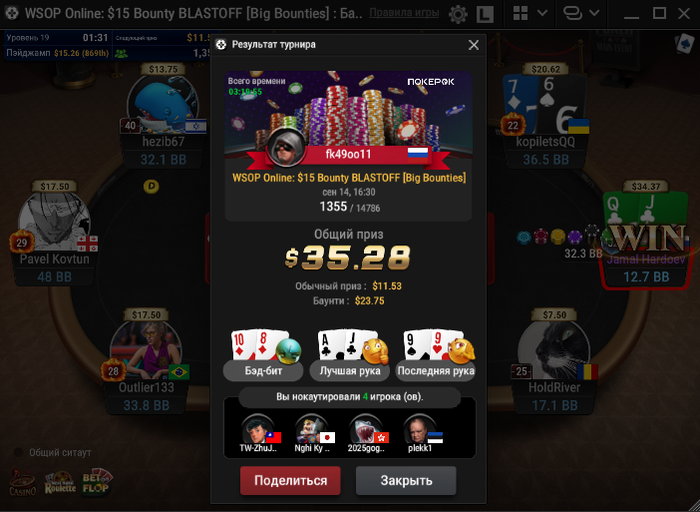Open settings gear in title bar
The height and width of the screenshot is (512, 700).
click(458, 14)
